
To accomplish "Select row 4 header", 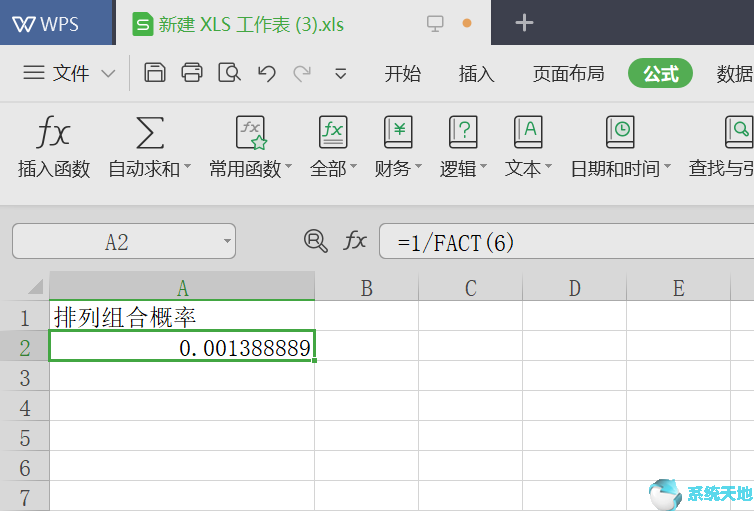I will click(25, 406).
